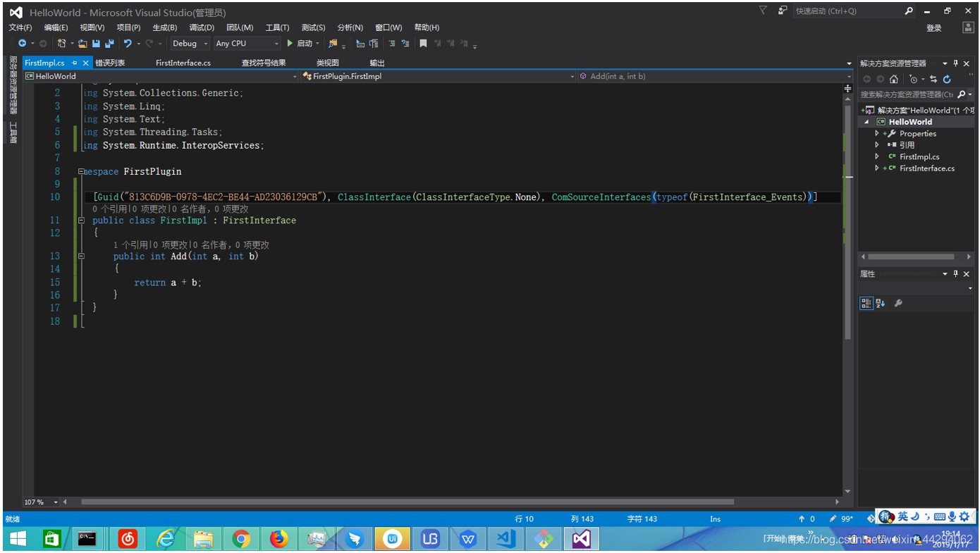
Task: Collapse the Add method outlining region
Action: tap(81, 256)
